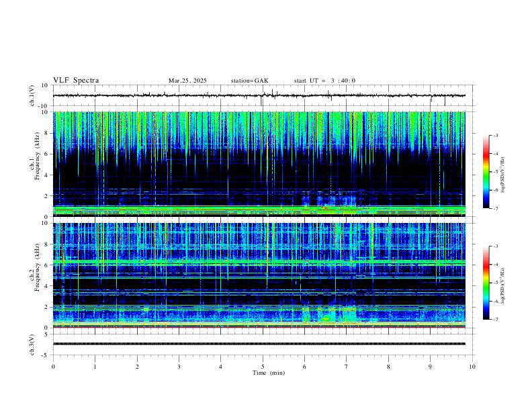Select the "start UT = 3 :40: 0" text
The width and height of the screenshot is (532, 411).
coord(324,81)
